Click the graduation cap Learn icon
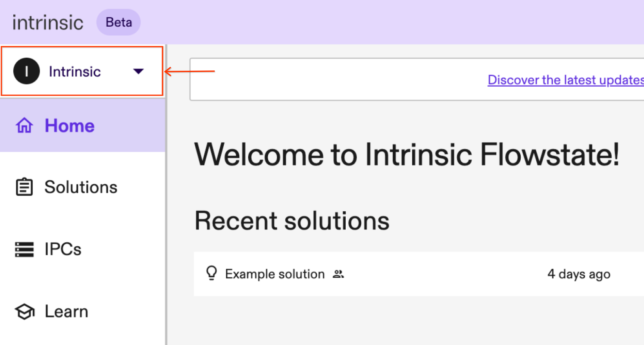 click(x=24, y=311)
